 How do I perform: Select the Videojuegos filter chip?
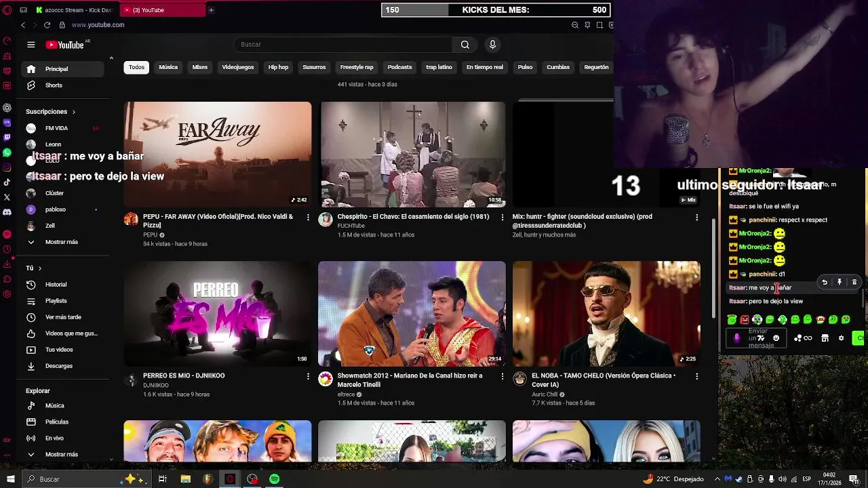point(238,67)
